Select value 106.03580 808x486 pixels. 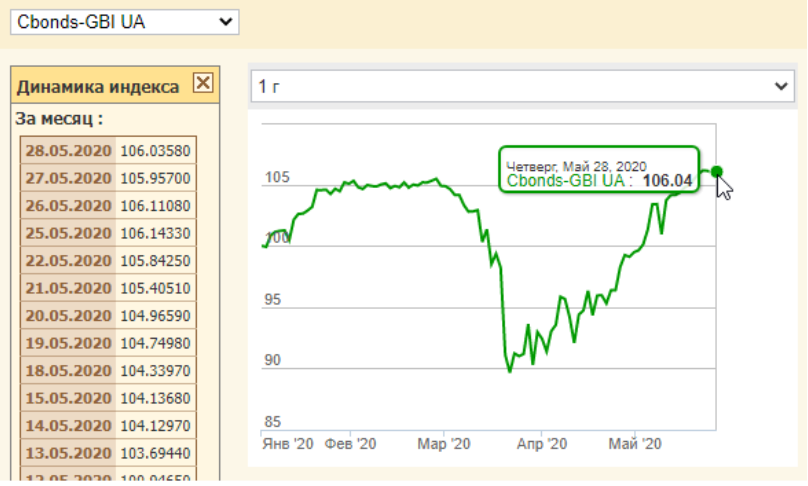(156, 150)
